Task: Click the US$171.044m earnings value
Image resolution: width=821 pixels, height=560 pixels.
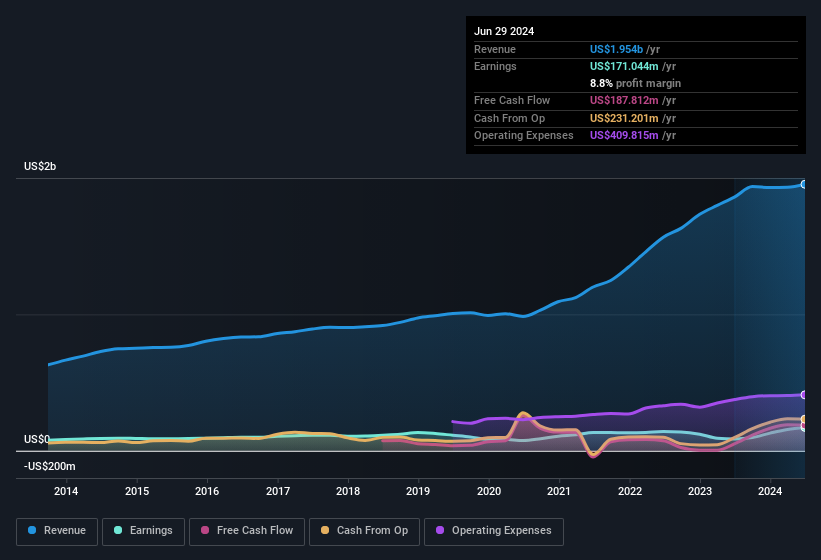Action: tap(624, 66)
